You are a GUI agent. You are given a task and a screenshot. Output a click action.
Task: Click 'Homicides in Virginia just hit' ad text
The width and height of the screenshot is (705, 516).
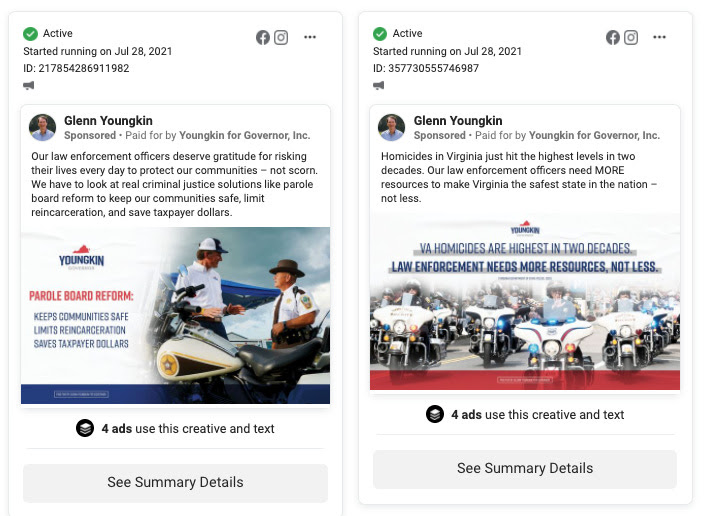519,177
